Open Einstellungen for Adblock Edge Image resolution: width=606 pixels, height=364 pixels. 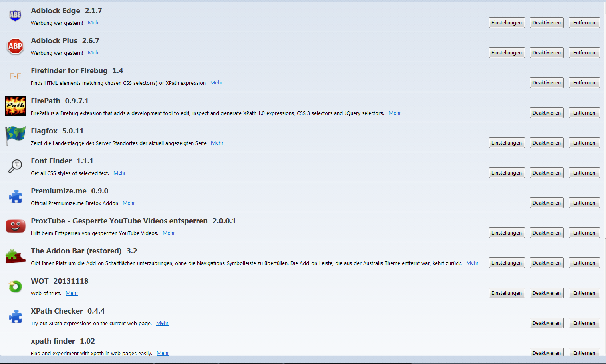[507, 23]
